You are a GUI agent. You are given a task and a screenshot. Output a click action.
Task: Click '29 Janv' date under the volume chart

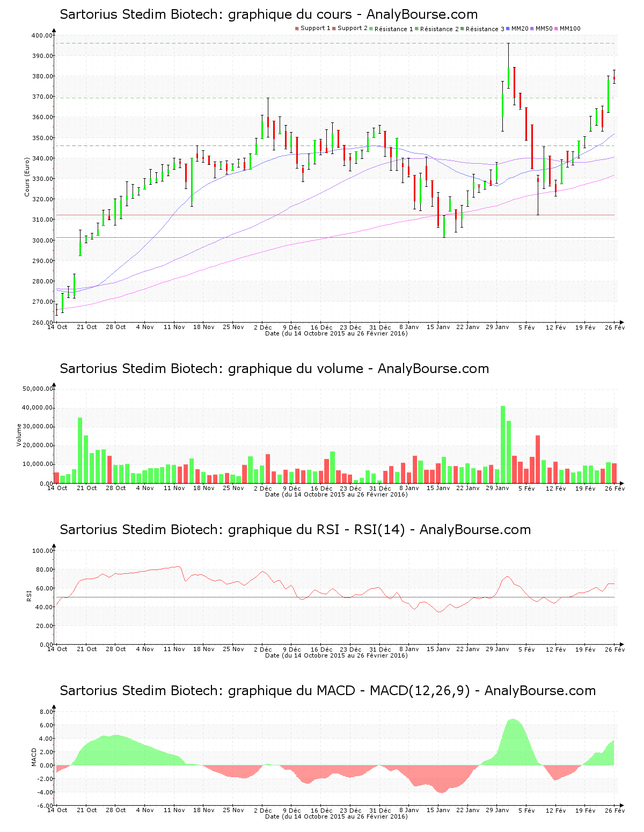497,488
